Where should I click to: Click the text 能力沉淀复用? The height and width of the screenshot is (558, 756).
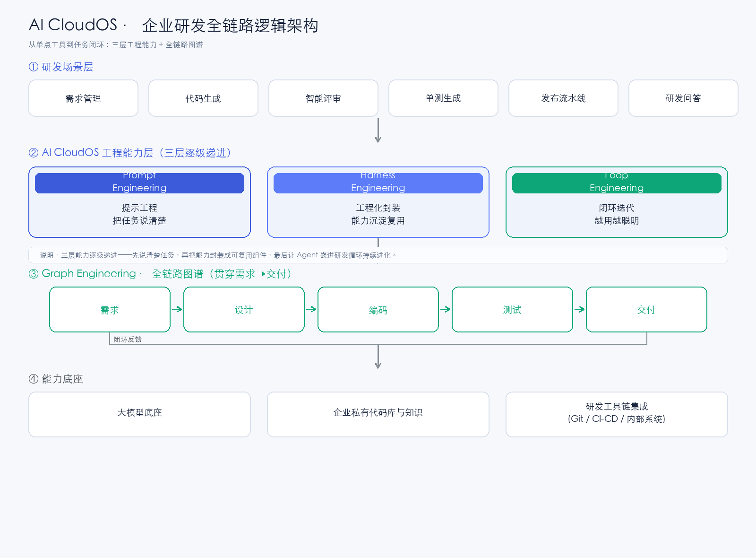[x=378, y=221]
